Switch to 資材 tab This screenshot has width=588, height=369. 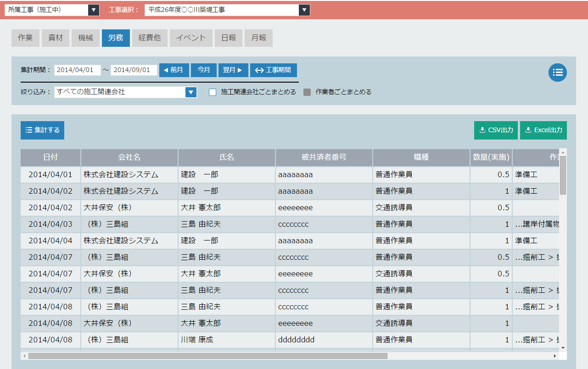(x=56, y=38)
